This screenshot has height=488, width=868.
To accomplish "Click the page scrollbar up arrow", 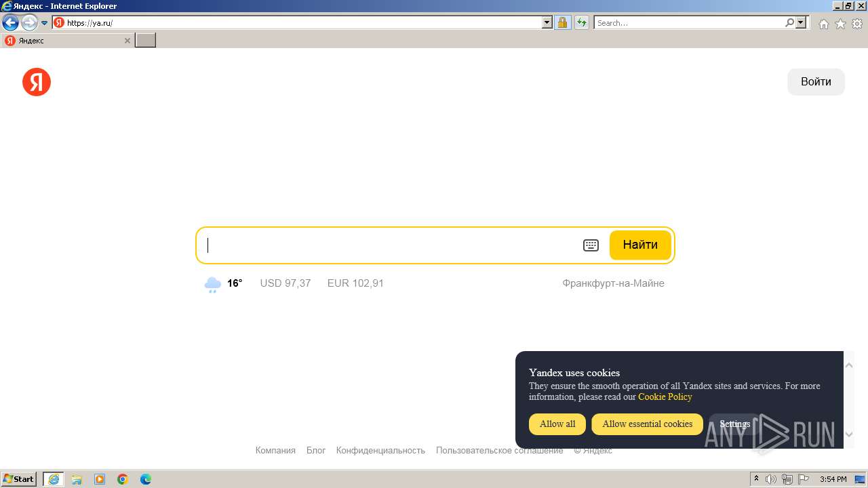I will [x=848, y=365].
